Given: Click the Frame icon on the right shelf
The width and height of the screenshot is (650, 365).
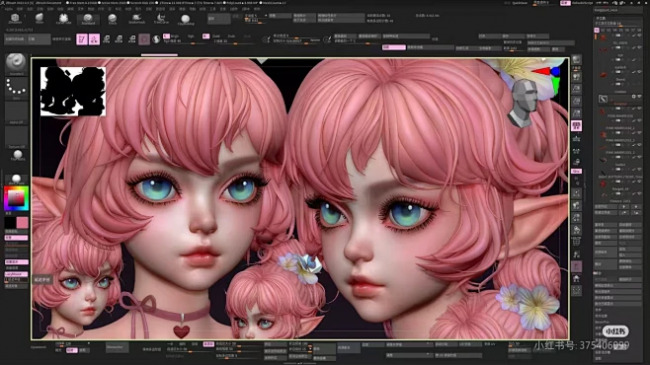Looking at the screenshot, I should (576, 193).
